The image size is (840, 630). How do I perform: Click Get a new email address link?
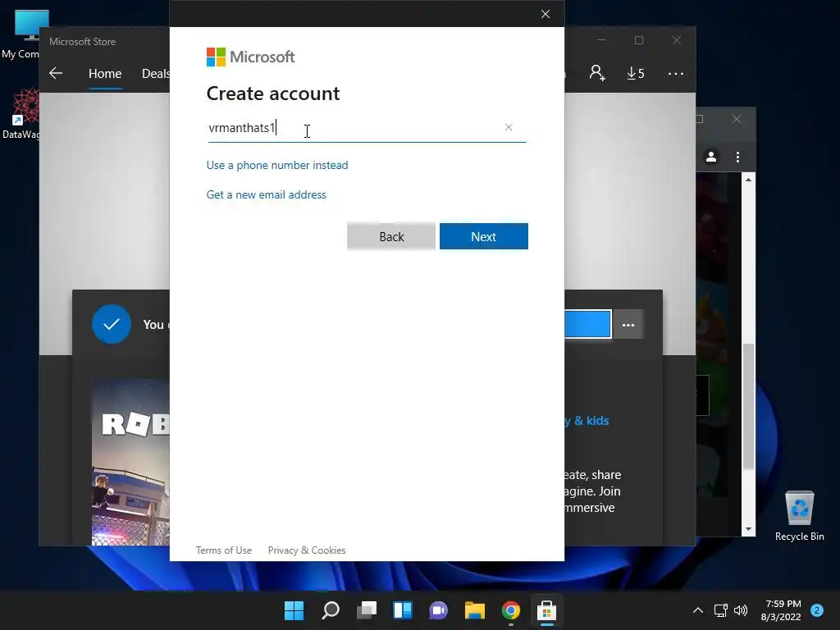267,194
